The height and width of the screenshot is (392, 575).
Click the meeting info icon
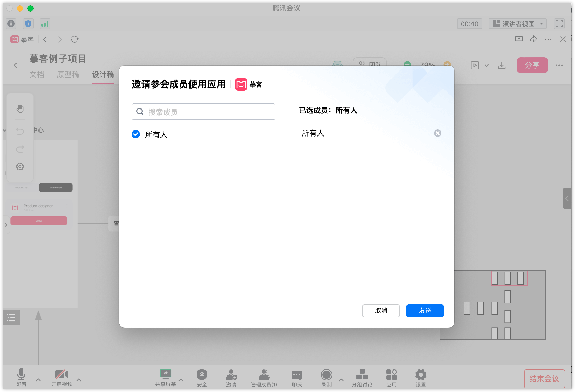[x=11, y=24]
